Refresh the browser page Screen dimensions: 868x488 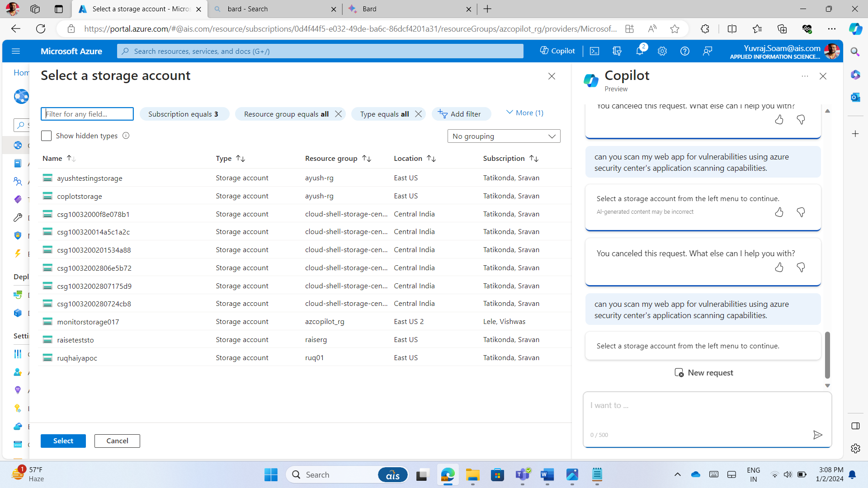coord(41,29)
